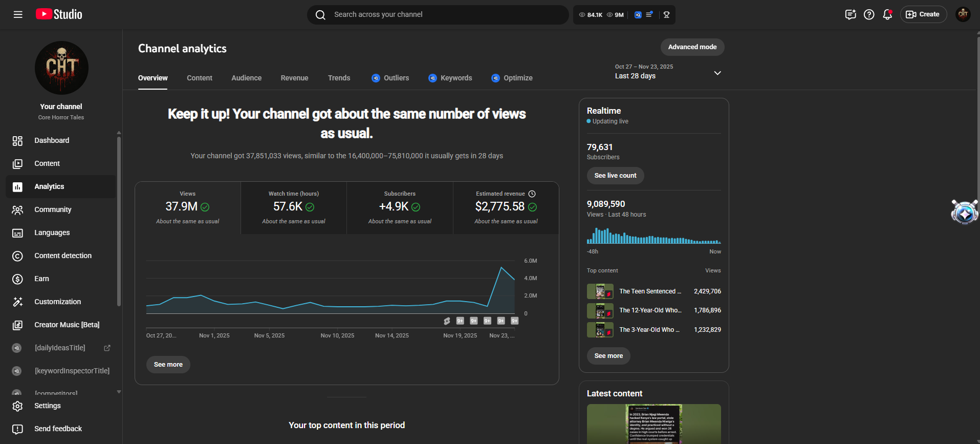Screen dimensions: 980x444
Task: Click the sidebar vertical scrollbar
Action: (x=119, y=220)
